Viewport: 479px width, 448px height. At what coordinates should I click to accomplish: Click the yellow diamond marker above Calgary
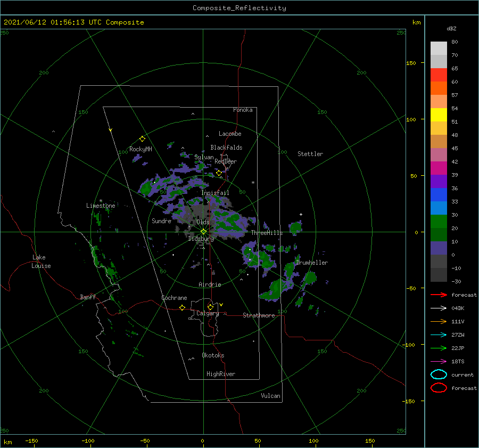[210, 307]
